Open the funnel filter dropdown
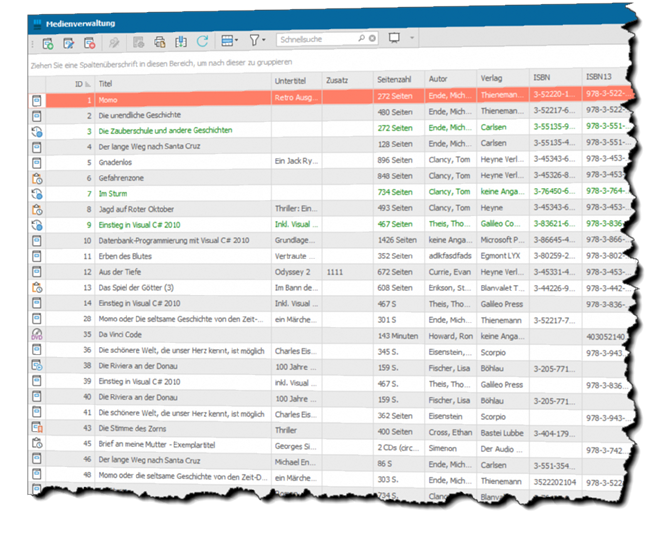This screenshot has height=541, width=669. pyautogui.click(x=257, y=40)
